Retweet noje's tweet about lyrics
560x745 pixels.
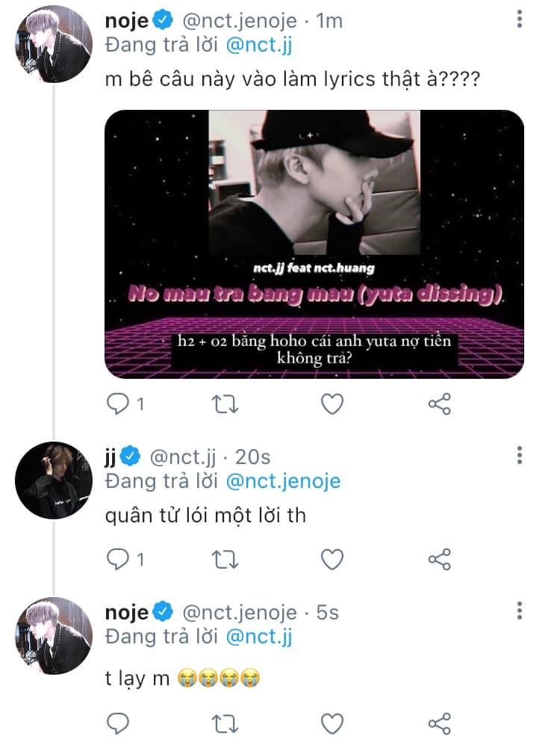(225, 404)
